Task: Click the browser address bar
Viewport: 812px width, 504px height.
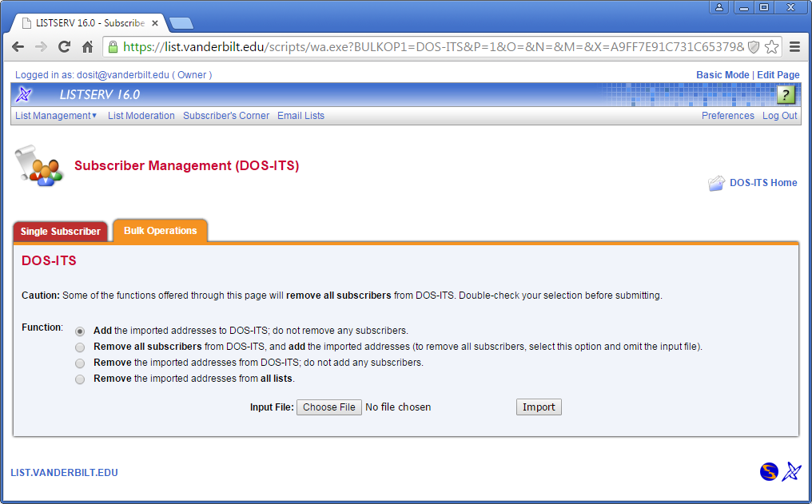Action: pos(432,47)
